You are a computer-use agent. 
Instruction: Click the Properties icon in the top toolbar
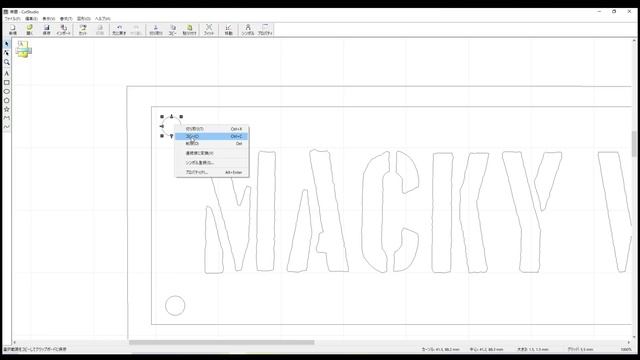(x=265, y=29)
